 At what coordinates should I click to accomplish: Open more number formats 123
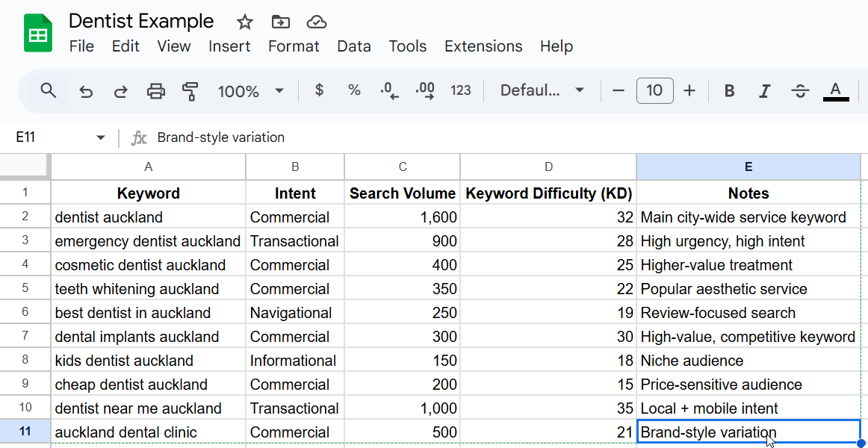461,90
